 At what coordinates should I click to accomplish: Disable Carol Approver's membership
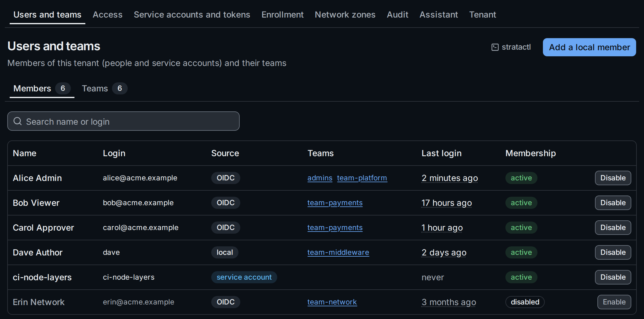click(x=613, y=228)
